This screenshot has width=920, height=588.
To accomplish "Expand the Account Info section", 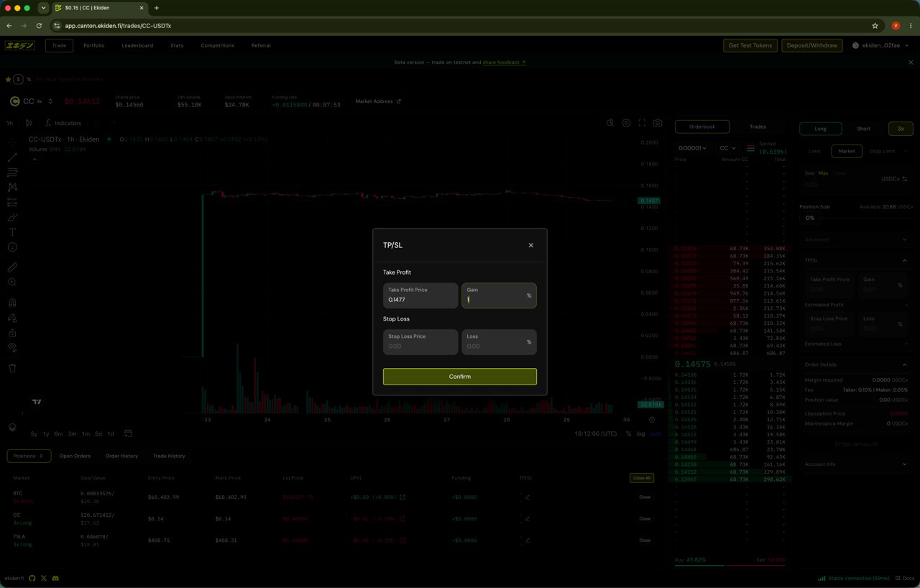I will [x=855, y=464].
